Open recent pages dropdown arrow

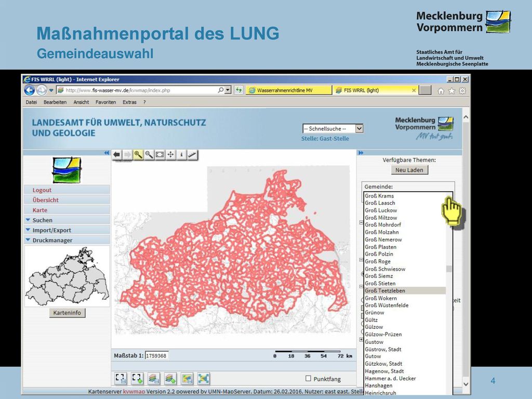point(51,90)
